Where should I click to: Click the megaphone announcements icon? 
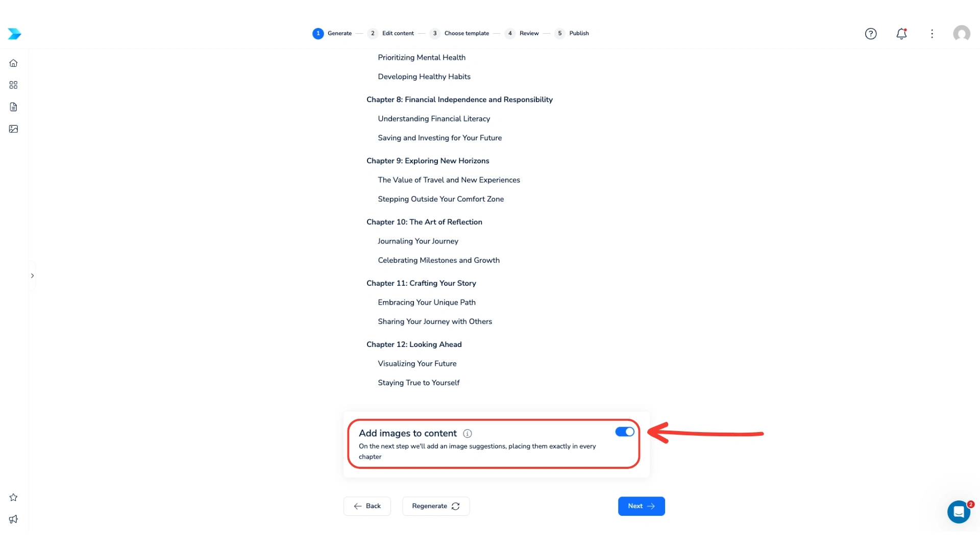[13, 519]
